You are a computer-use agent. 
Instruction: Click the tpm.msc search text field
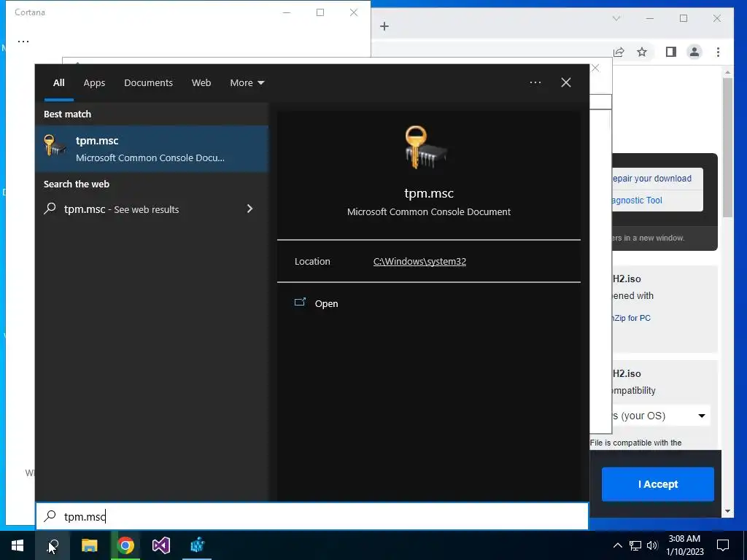[312, 516]
